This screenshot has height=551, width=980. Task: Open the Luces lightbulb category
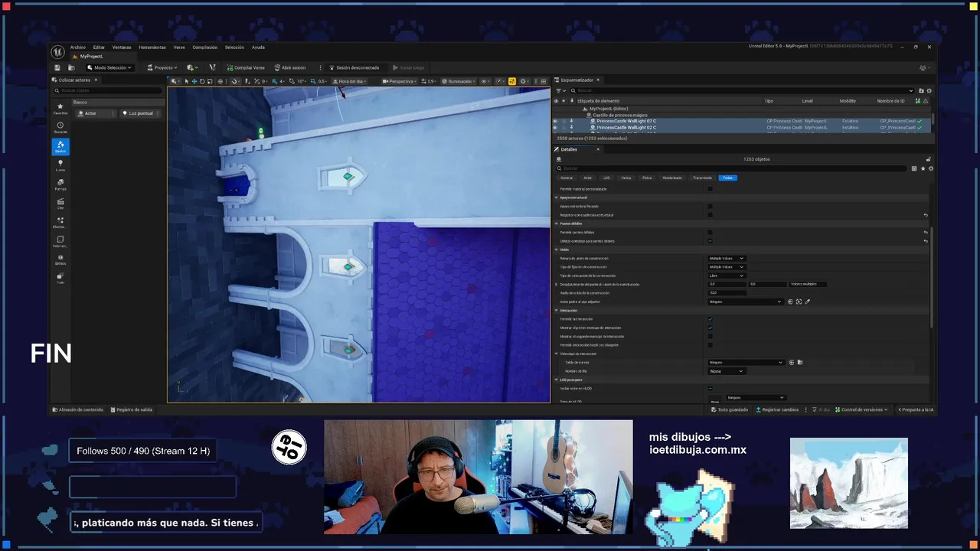pyautogui.click(x=60, y=165)
